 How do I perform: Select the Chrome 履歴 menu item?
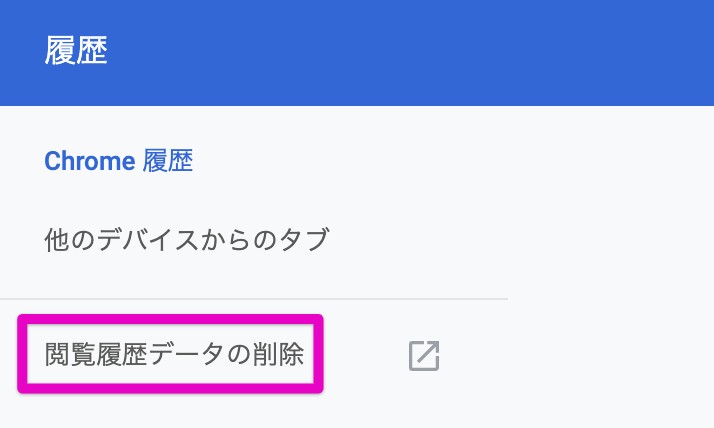[x=119, y=161]
